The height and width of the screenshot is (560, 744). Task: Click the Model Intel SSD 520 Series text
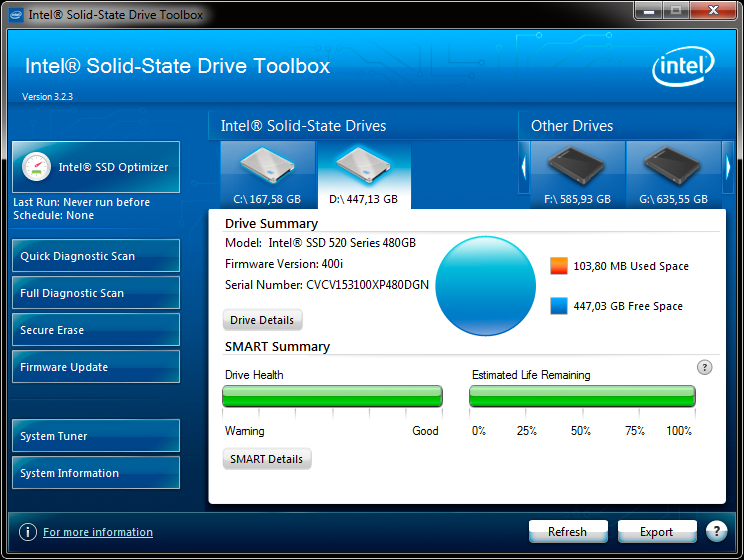pyautogui.click(x=320, y=243)
